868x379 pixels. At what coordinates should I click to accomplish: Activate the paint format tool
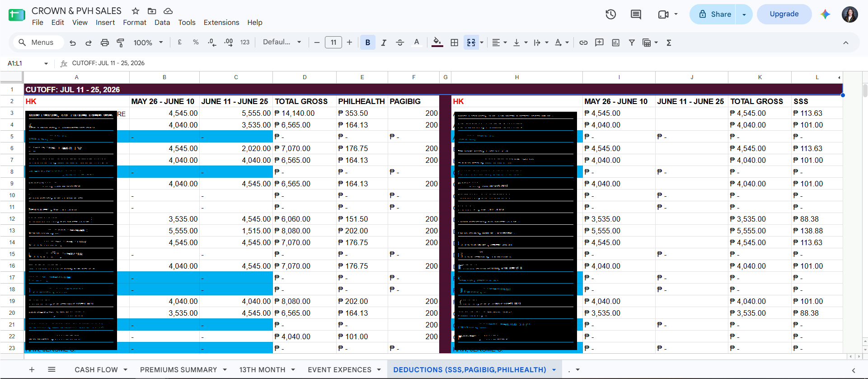point(121,43)
